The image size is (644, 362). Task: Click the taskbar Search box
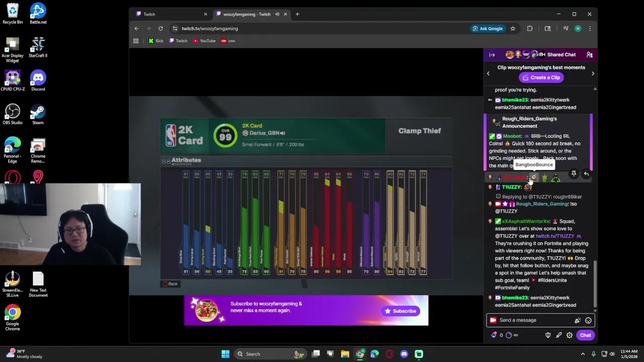272,354
